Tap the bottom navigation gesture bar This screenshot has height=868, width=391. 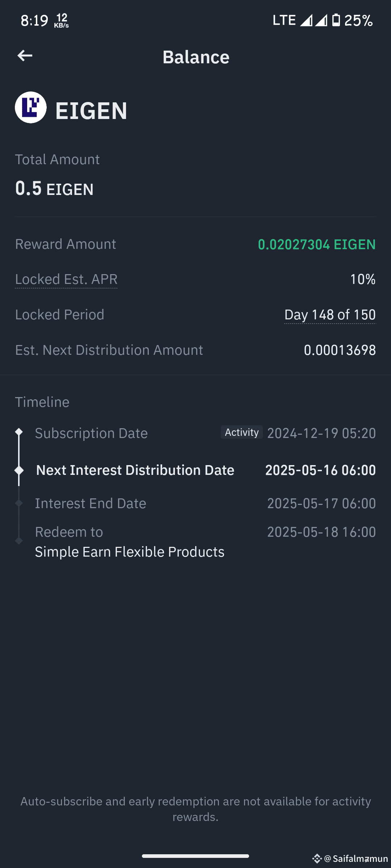click(195, 856)
